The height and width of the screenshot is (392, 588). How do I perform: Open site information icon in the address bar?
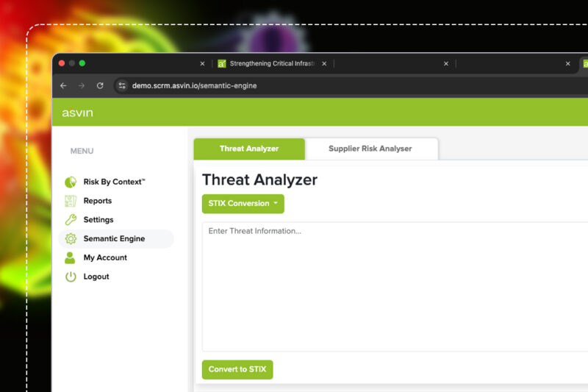point(122,85)
